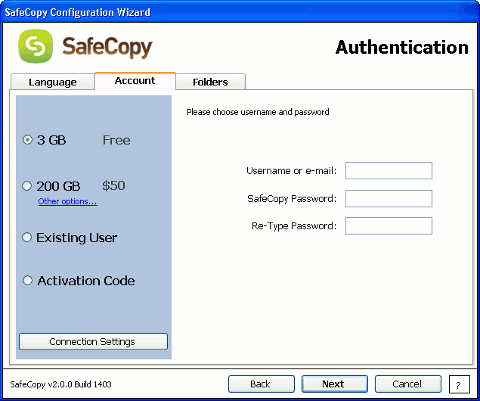Select the Existing User option

click(27, 238)
